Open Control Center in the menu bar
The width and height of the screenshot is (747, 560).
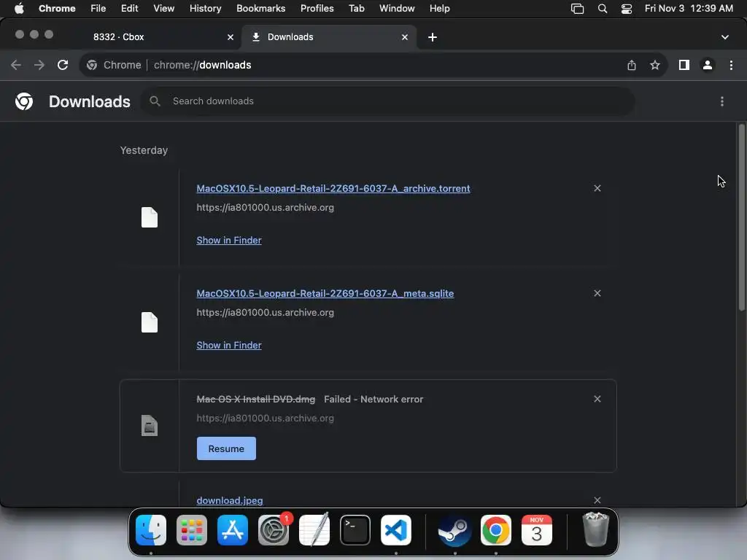[627, 9]
